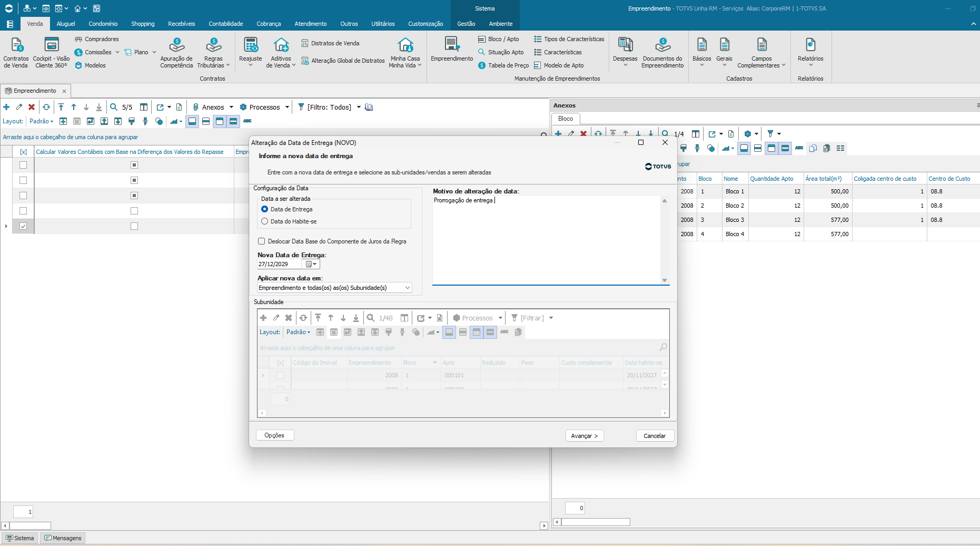The image size is (980, 546).
Task: Check the first row checkbox in main grid
Action: pyautogui.click(x=23, y=165)
